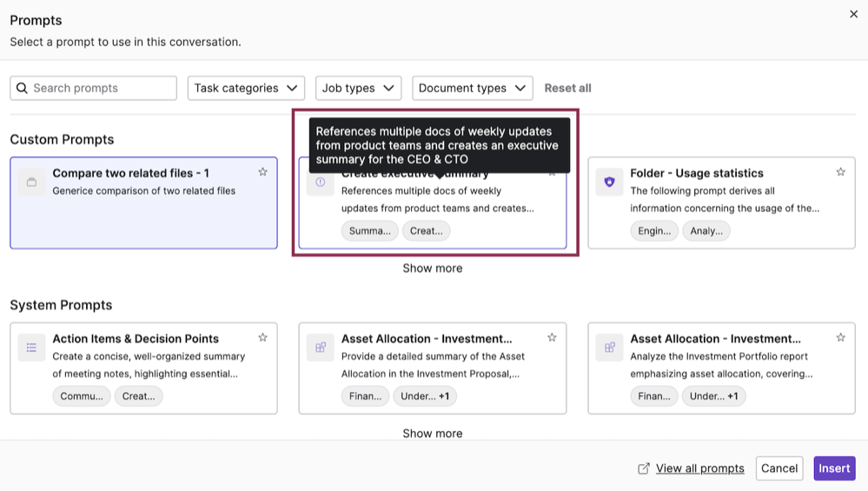This screenshot has width=868, height=491.
Task: Click the search magnifier icon
Action: [x=23, y=88]
